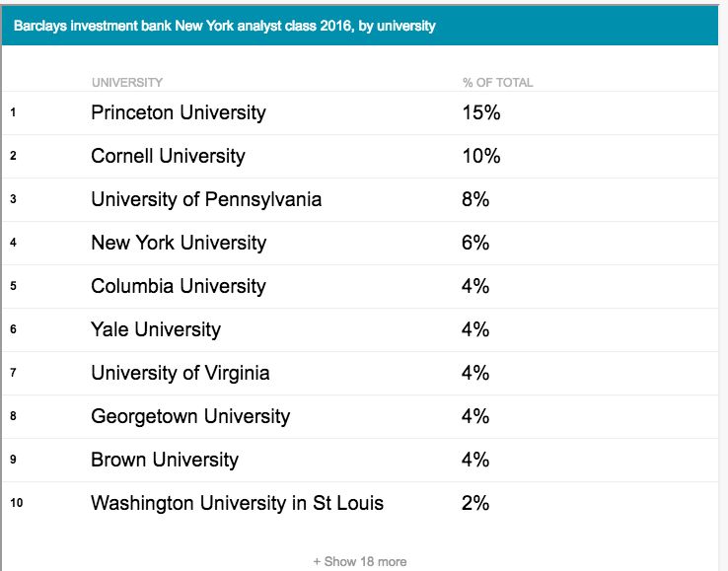Image resolution: width=728 pixels, height=571 pixels.
Task: Sort by the UNIVERSITY column header
Action: [x=127, y=83]
